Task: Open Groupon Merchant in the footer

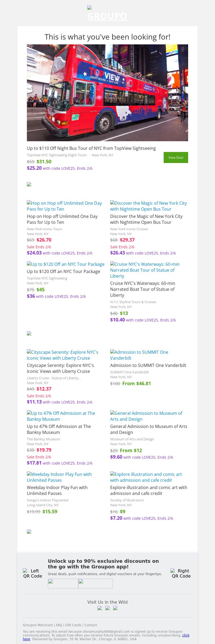Action: click(38, 625)
